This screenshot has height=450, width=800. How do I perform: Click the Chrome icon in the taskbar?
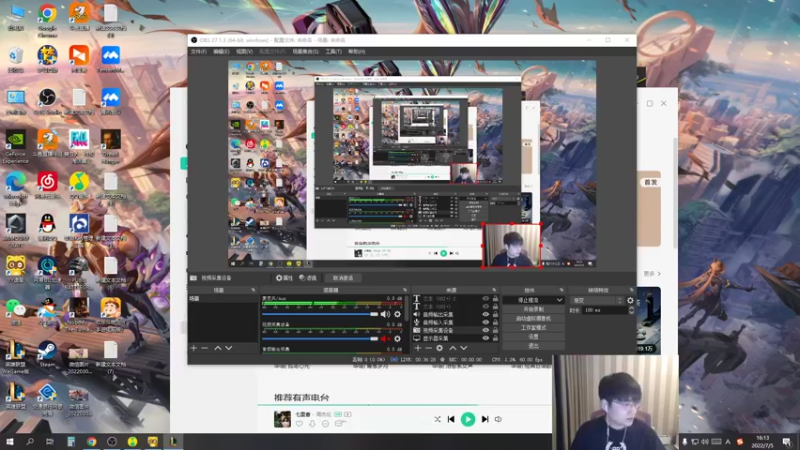pos(91,442)
